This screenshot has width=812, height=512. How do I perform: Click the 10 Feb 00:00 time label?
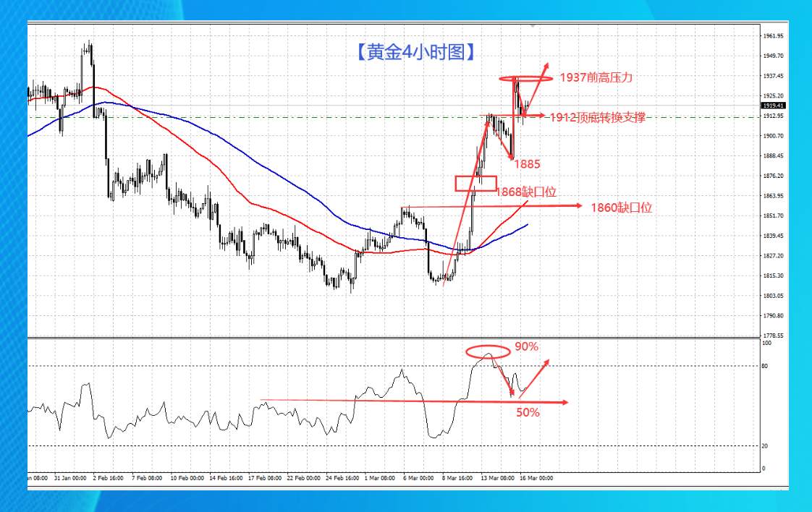click(187, 478)
